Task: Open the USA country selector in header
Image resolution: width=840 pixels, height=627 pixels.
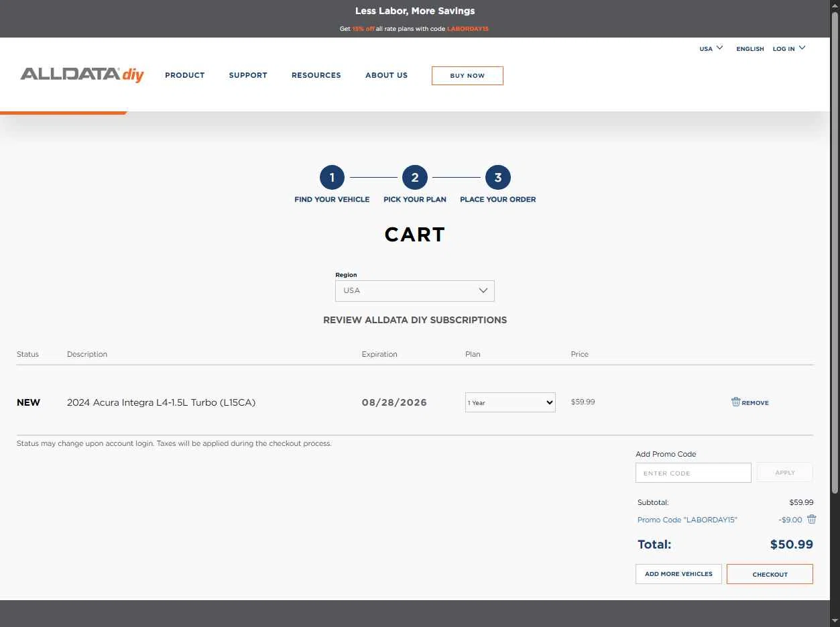Action: coord(711,48)
